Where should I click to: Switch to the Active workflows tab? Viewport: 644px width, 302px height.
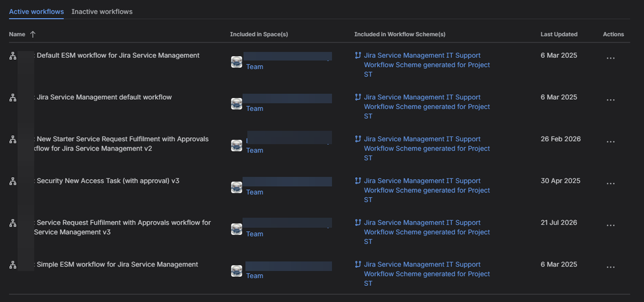click(x=36, y=12)
